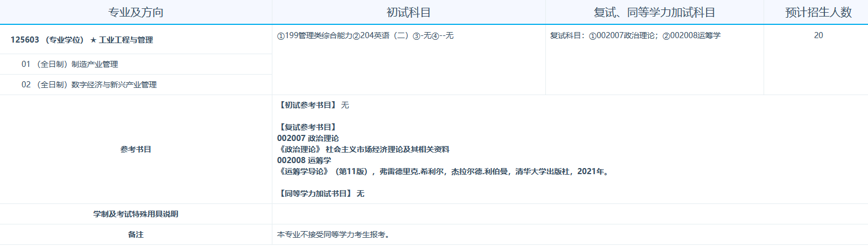Screen dimensions: 868x246
Task: Select the 复试、同等学力加试科目 column header
Action: point(654,12)
